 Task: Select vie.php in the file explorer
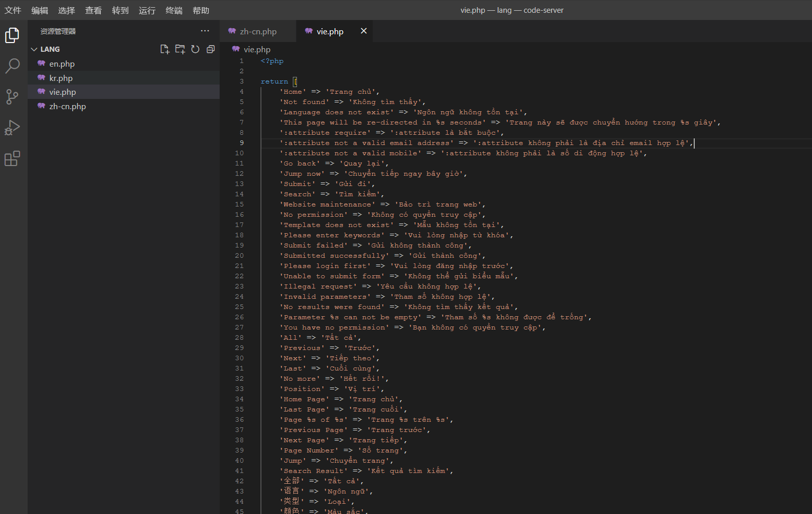(124, 92)
